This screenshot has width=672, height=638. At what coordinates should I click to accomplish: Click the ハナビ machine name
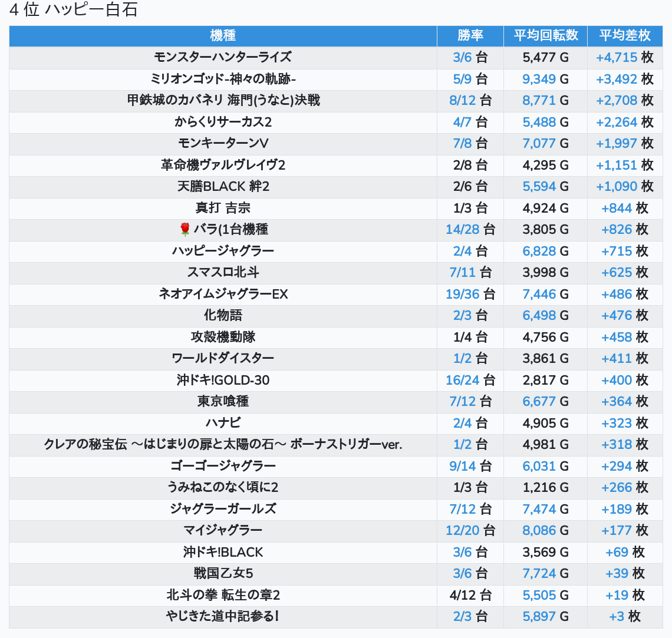click(x=223, y=423)
